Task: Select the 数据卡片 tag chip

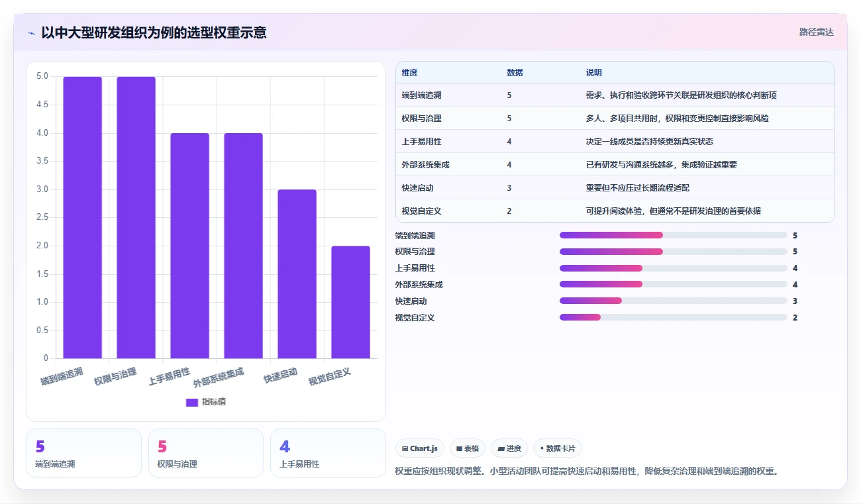Action: coord(558,448)
